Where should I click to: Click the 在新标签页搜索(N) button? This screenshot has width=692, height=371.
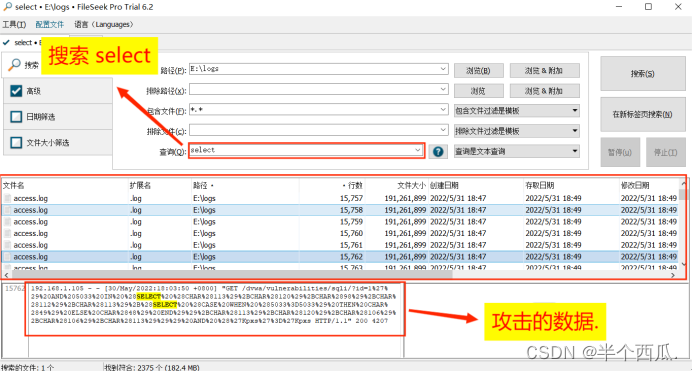643,114
